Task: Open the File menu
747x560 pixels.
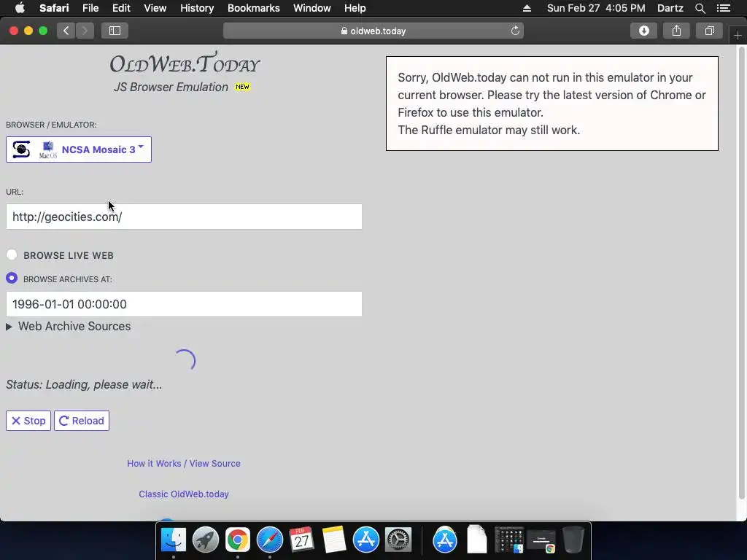Action: point(90,8)
